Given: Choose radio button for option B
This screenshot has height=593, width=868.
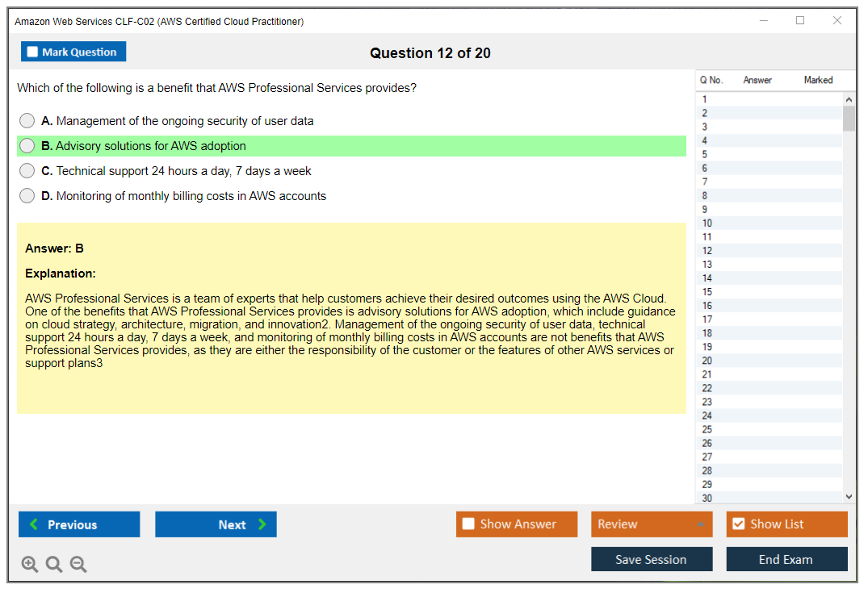Looking at the screenshot, I should pos(27,146).
